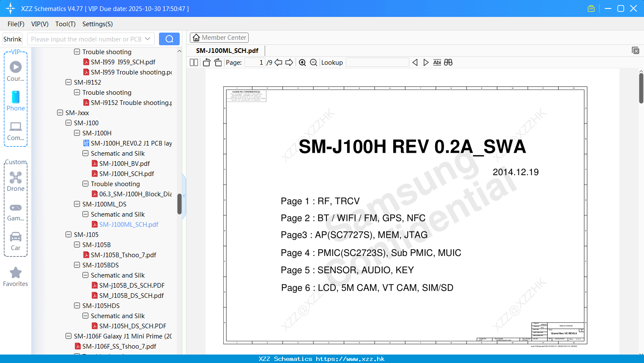Open the SM-J100H_REV0.2 J1 PCB layout file
The width and height of the screenshot is (644, 363).
click(127, 143)
